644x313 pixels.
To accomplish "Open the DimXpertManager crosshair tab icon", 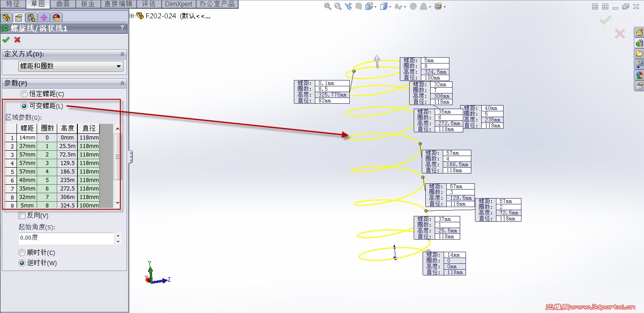I will (x=44, y=17).
